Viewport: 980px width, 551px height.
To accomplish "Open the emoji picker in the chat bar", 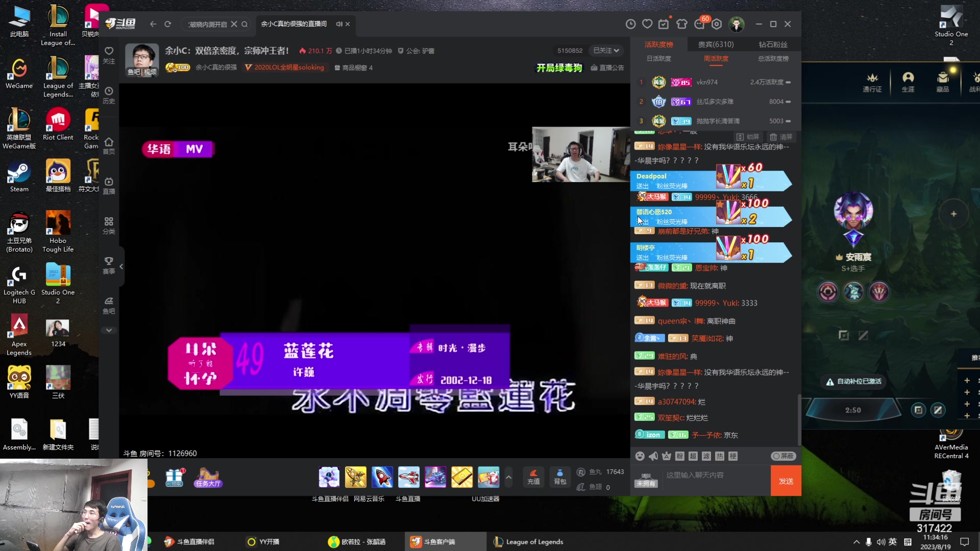I will 640,456.
